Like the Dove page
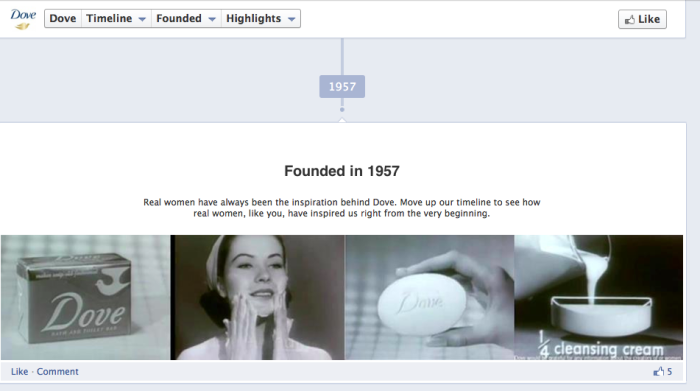This screenshot has height=391, width=700. point(642,19)
